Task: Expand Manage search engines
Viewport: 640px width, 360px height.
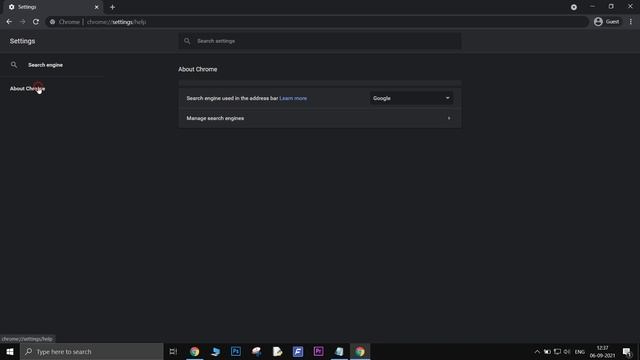Action: (x=320, y=118)
